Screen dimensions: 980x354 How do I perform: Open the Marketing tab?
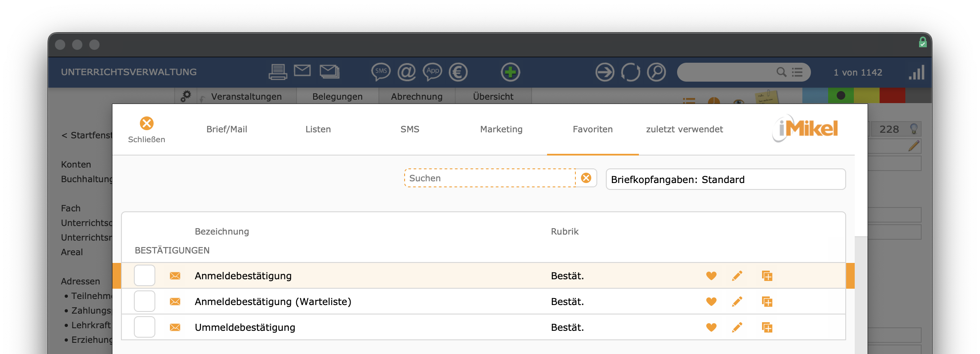501,129
